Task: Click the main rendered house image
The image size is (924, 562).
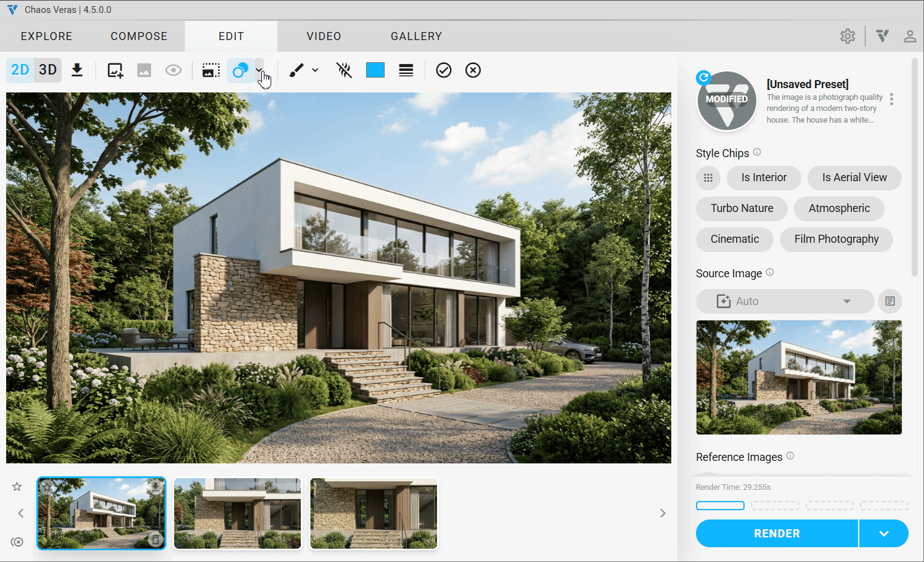Action: [338, 278]
